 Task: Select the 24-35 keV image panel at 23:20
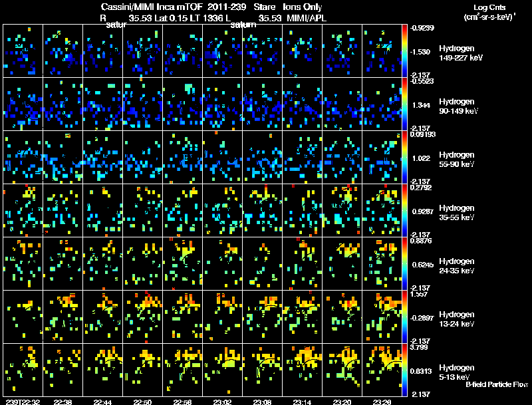coord(342,264)
